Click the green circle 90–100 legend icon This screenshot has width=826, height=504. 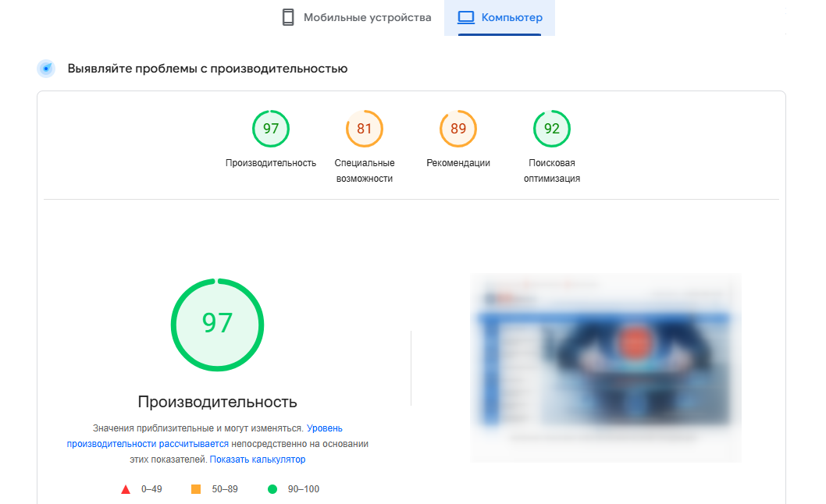coord(272,489)
